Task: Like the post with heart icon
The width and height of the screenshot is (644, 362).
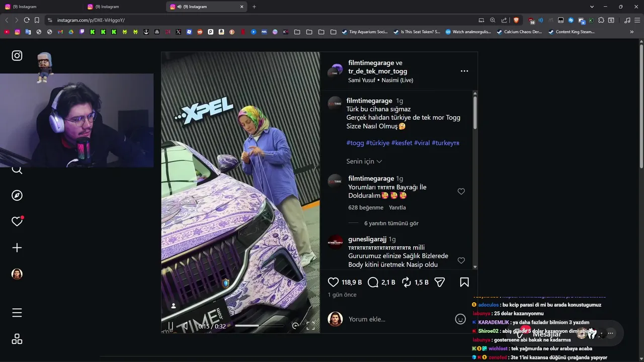Action: 333,283
